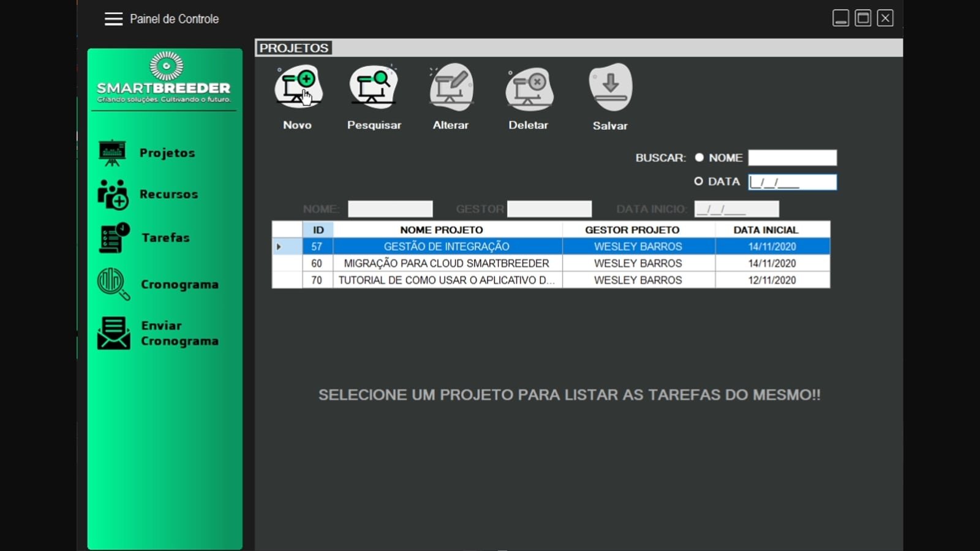Image resolution: width=980 pixels, height=551 pixels.
Task: Select the Projetos menu label
Action: coord(167,153)
